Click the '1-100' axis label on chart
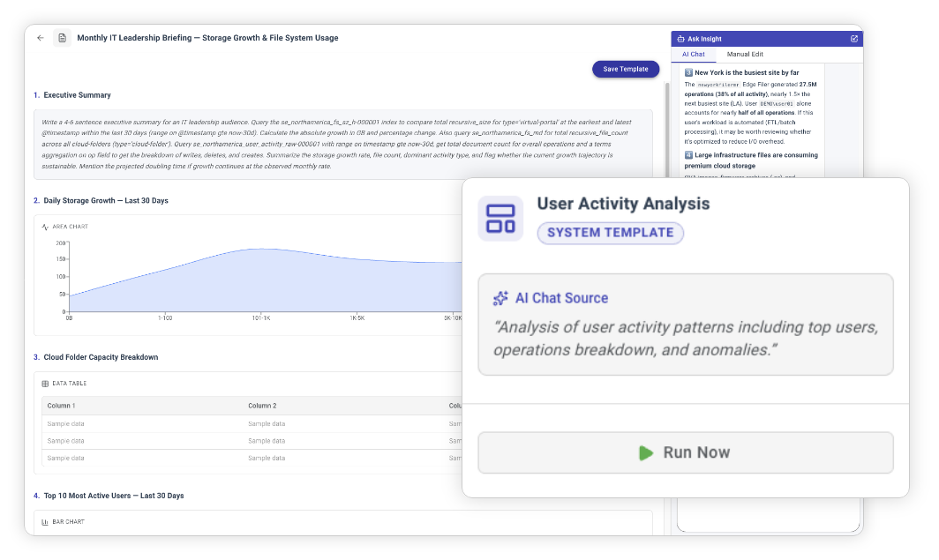Screen dimensions: 939x560 click(165, 318)
